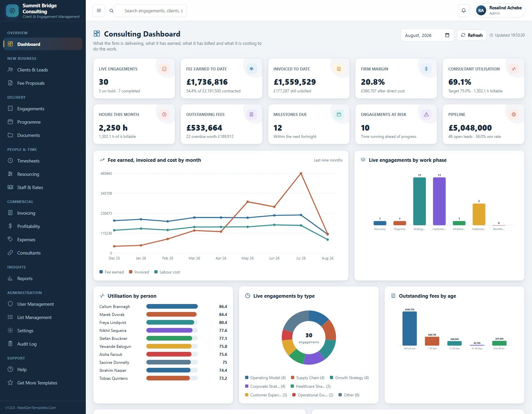Click Callum Brannagh's utilisation bar

click(x=172, y=306)
